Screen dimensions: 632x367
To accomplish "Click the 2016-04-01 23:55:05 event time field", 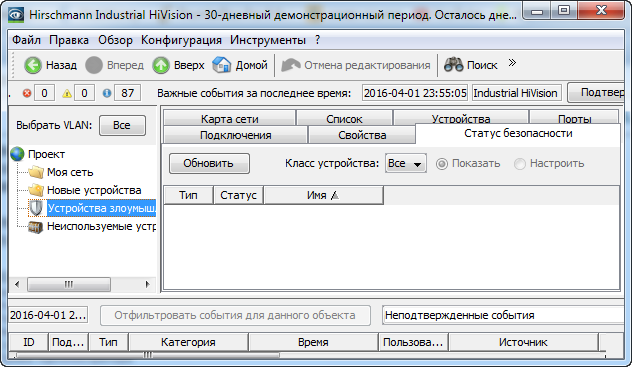I will tap(415, 93).
